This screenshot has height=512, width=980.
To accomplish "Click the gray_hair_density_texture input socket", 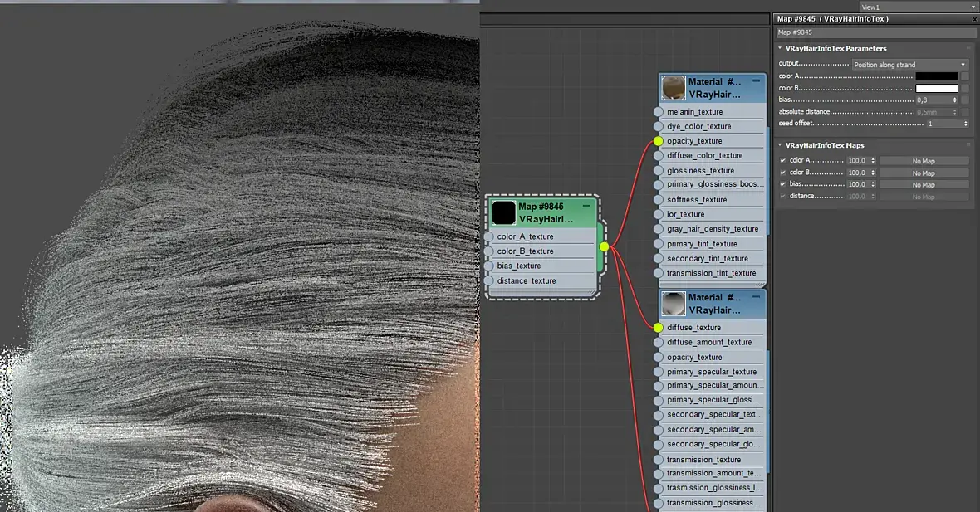I will tap(658, 229).
